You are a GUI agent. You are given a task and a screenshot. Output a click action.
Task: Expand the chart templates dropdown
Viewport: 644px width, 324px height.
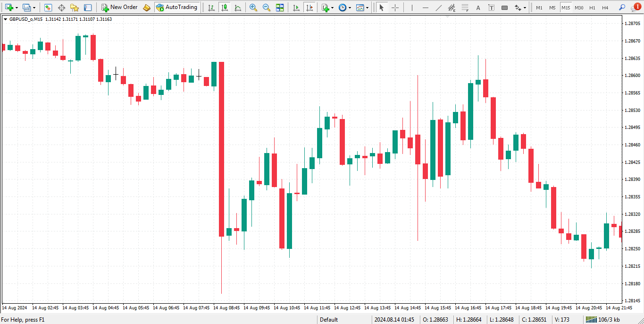point(368,8)
